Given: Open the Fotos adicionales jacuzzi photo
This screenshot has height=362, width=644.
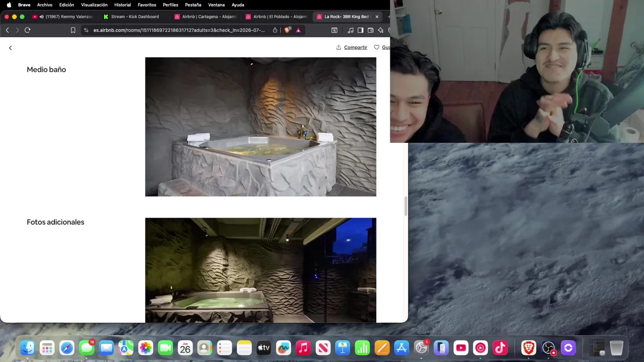Looking at the screenshot, I should tap(261, 270).
